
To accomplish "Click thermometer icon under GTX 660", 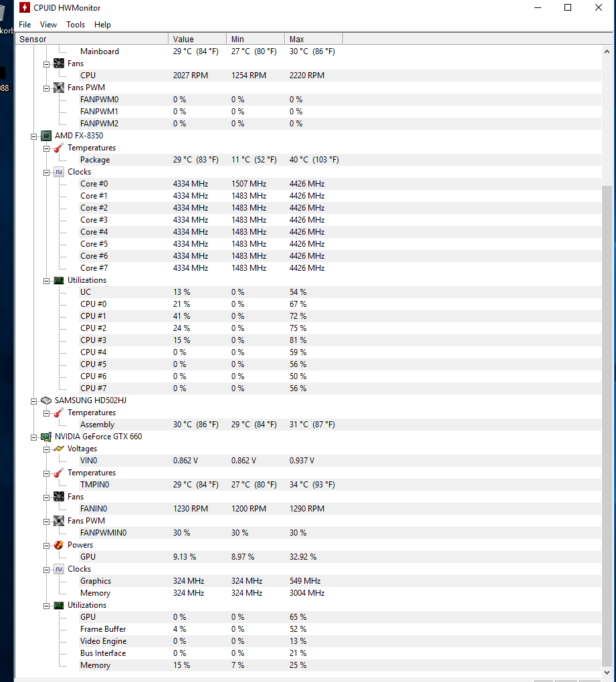I will (x=59, y=473).
